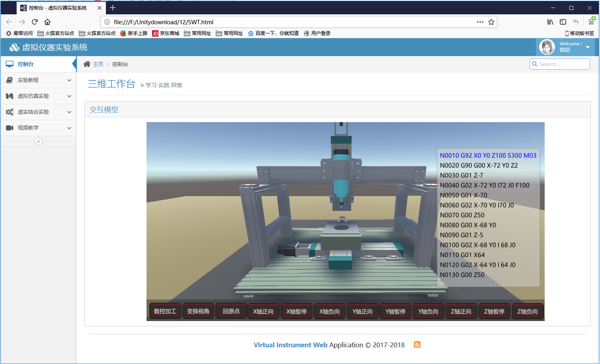600x364 pixels.
Task: Open the Firefox hamburger menu
Action: 591,22
